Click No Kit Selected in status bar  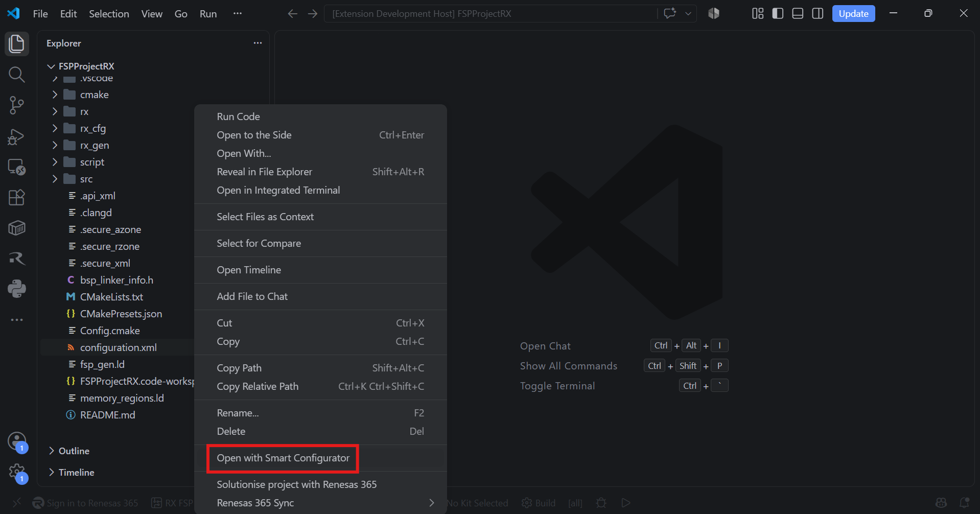point(477,503)
